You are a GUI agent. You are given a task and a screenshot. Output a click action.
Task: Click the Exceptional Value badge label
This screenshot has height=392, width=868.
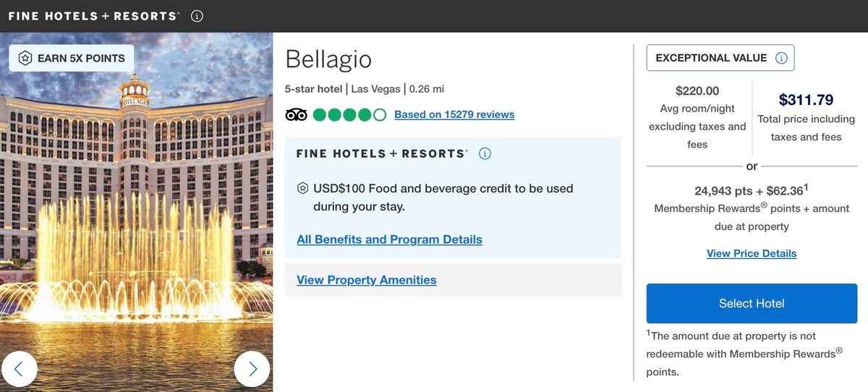tap(711, 59)
